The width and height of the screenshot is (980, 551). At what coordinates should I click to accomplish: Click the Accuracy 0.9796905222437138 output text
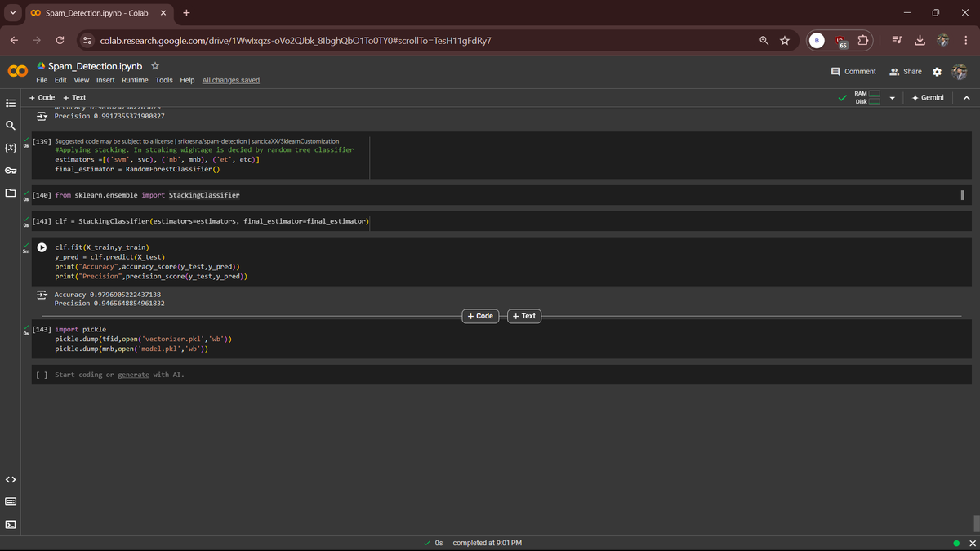point(108,295)
